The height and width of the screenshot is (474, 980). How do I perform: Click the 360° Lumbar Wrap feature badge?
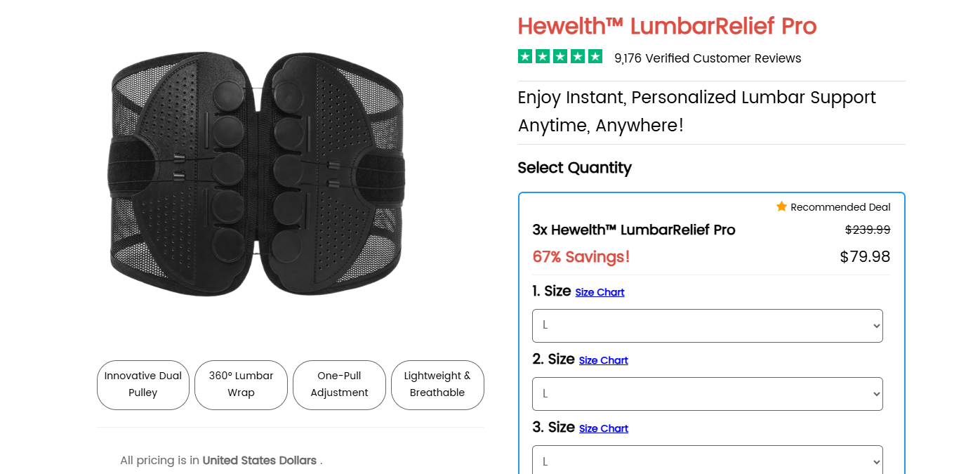tap(241, 385)
